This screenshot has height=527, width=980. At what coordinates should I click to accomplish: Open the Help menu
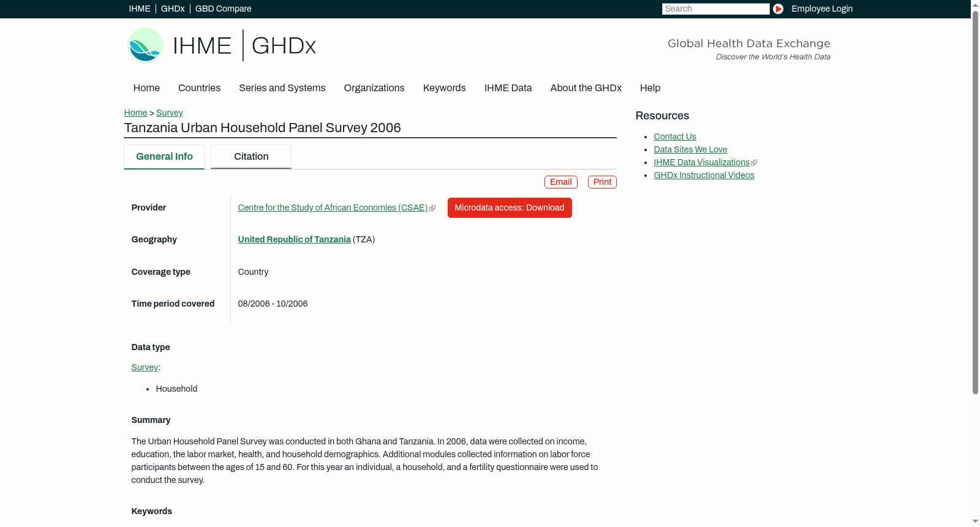point(650,88)
